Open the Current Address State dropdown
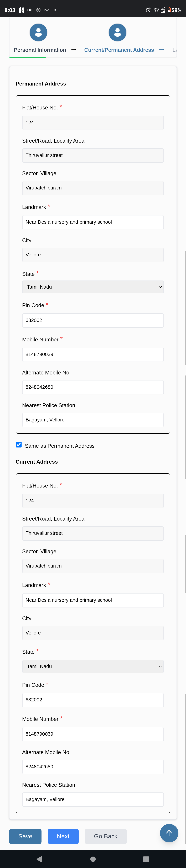Screen dimensions: 186x868 click(93, 666)
